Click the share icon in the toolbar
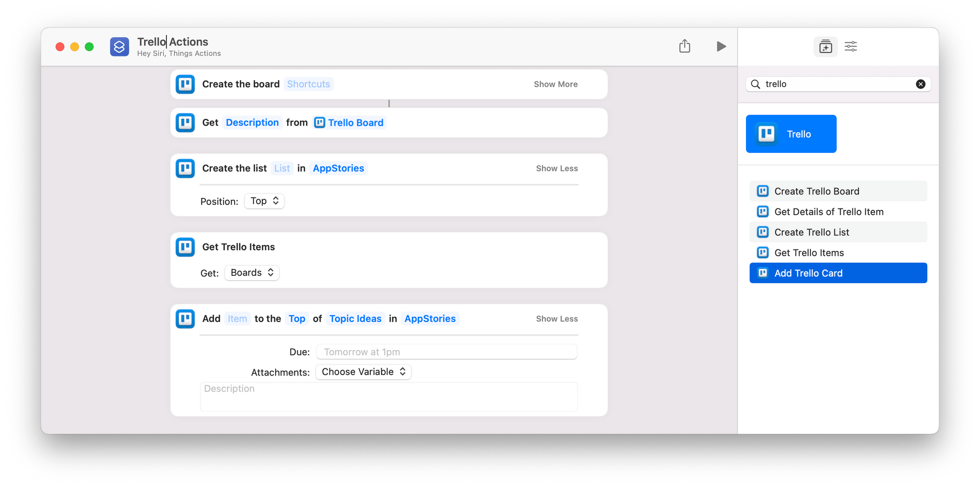This screenshot has width=980, height=488. [685, 46]
